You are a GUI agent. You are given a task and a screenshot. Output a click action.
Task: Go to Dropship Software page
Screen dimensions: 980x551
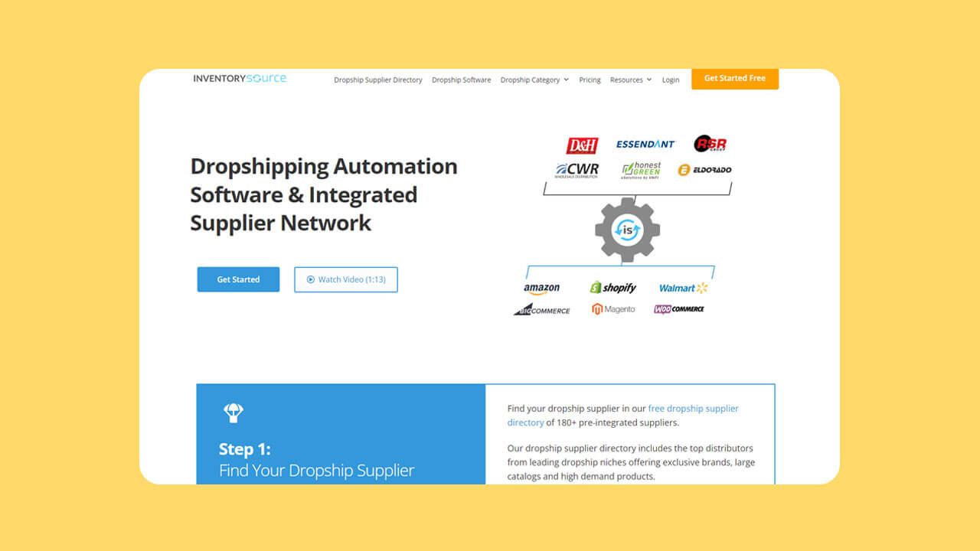point(462,80)
